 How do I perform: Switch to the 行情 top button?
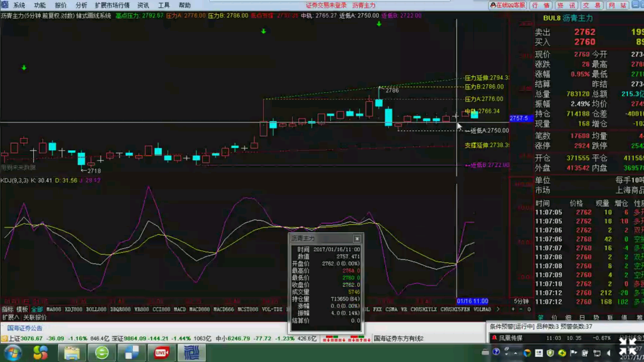click(x=540, y=5)
